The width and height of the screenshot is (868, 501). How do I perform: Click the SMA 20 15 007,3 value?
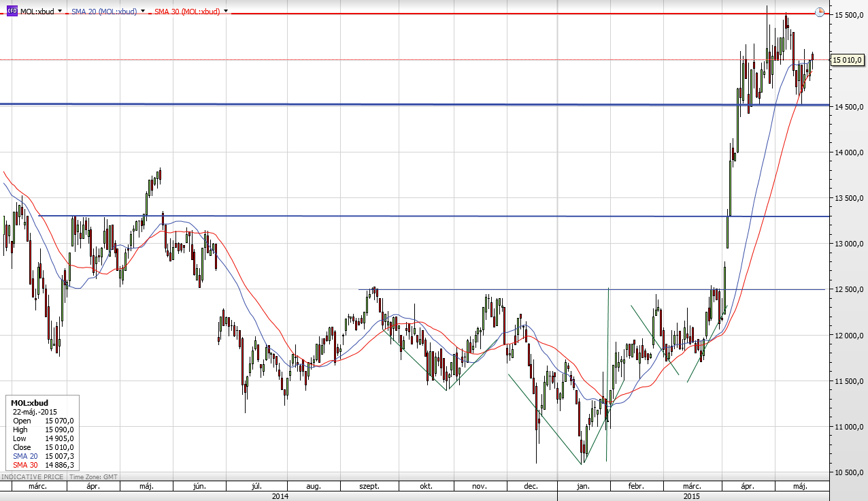coord(58,456)
